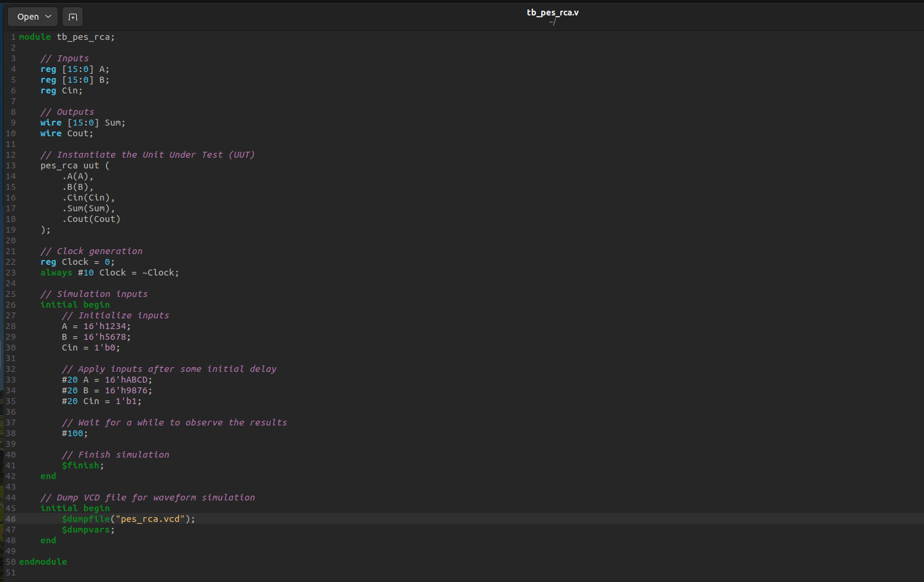
Task: Expand the Open button's dropdown chevron
Action: (x=46, y=16)
